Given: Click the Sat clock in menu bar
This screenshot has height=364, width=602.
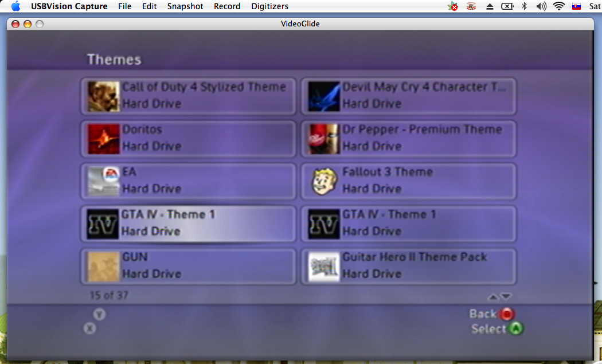Looking at the screenshot, I should (x=595, y=6).
